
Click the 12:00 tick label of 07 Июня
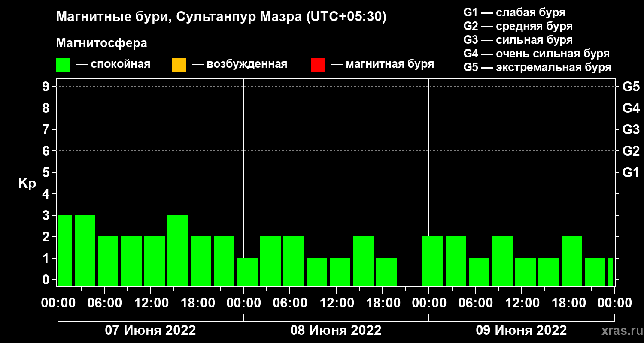tap(151, 303)
